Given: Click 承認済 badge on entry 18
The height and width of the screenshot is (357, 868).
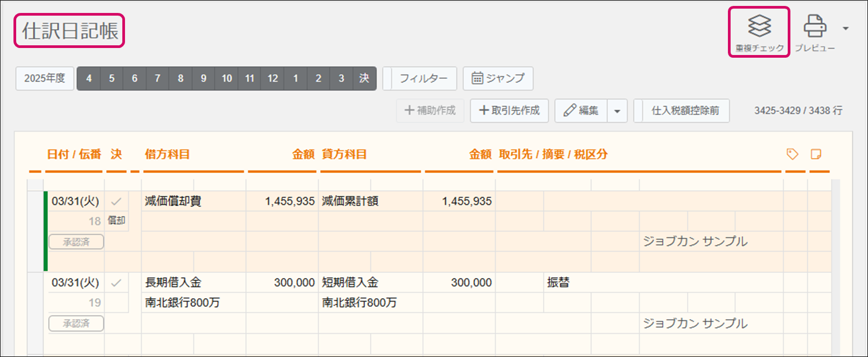Looking at the screenshot, I should 76,242.
